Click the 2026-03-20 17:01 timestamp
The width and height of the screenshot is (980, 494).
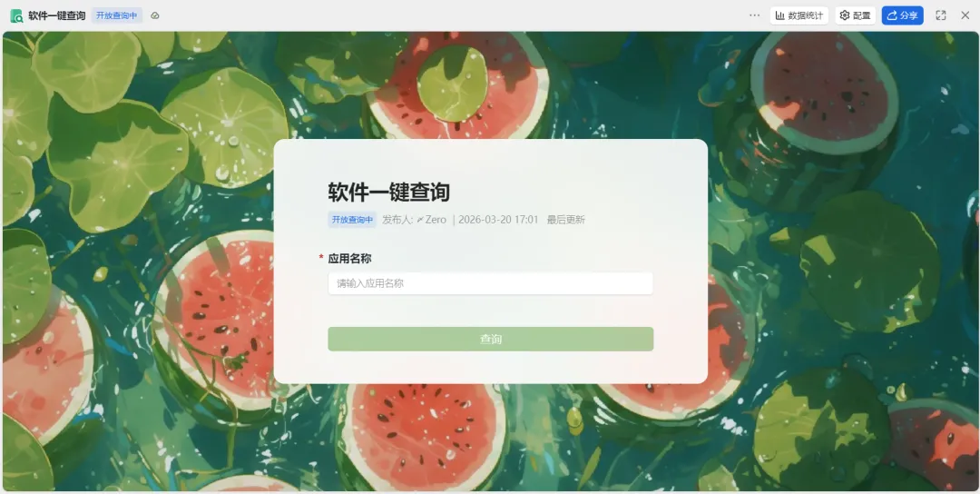(x=498, y=220)
